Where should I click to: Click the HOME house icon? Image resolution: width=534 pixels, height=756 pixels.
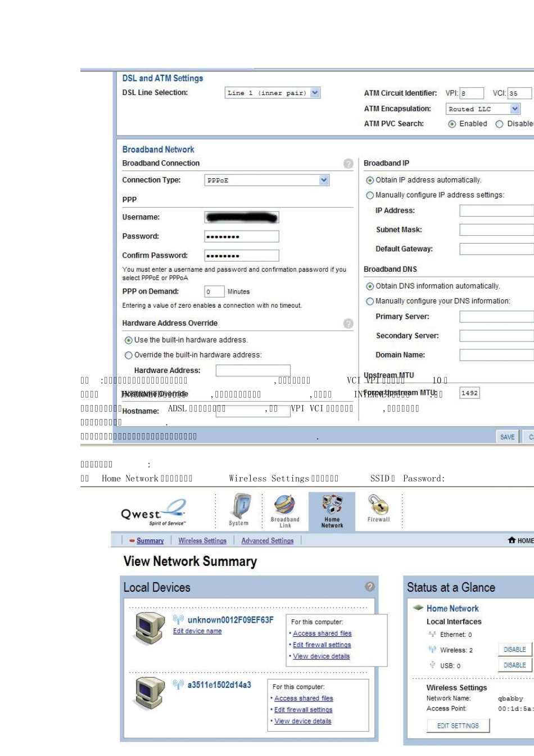pos(512,540)
